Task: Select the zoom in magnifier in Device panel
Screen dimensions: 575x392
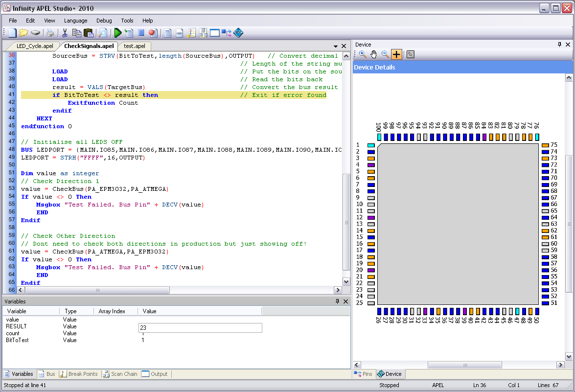Action: tap(363, 54)
